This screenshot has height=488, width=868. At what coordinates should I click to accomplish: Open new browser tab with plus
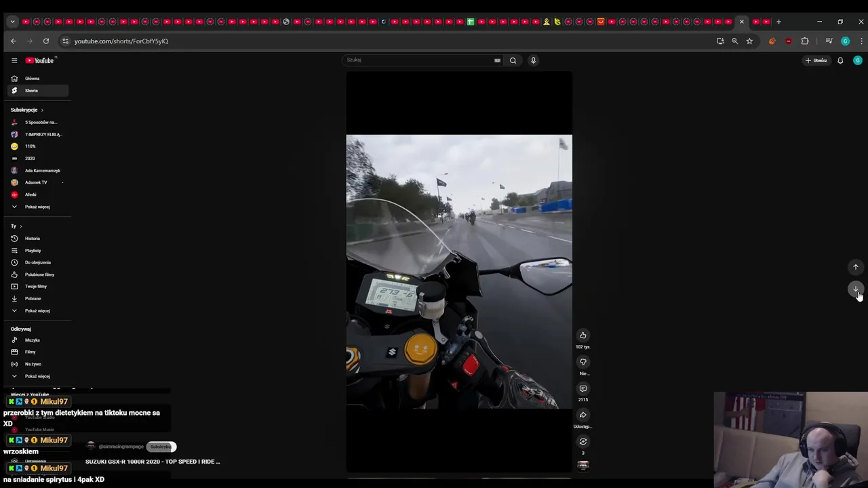[778, 22]
